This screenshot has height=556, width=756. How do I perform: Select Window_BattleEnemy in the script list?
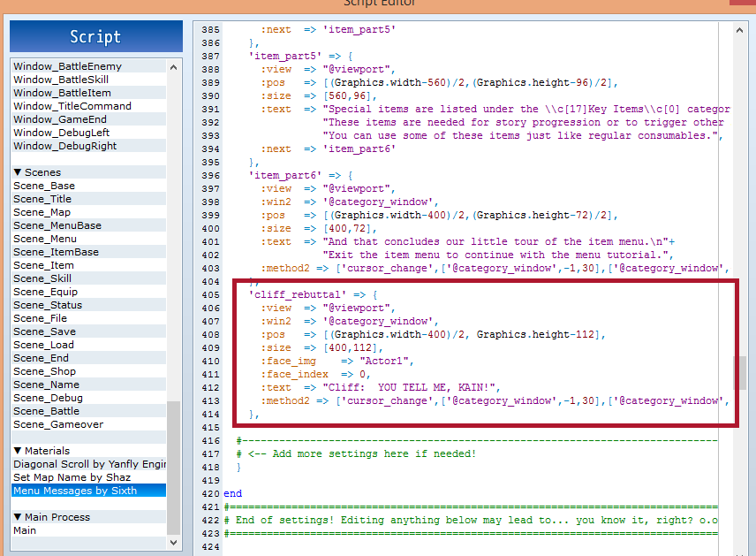pos(88,66)
